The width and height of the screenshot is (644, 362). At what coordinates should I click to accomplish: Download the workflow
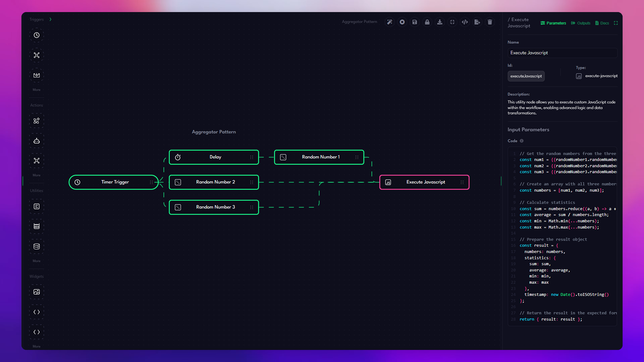pos(440,22)
